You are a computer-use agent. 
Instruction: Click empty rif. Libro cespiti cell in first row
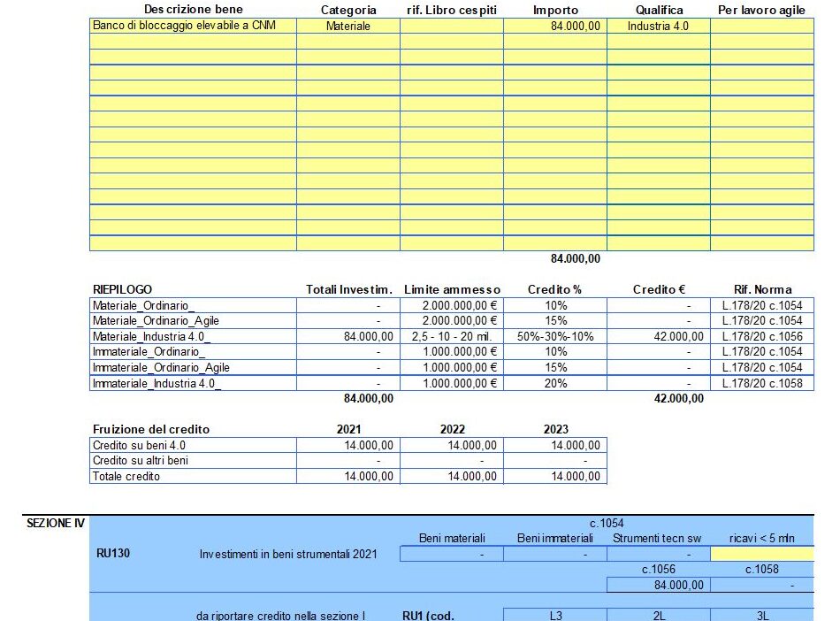click(452, 26)
